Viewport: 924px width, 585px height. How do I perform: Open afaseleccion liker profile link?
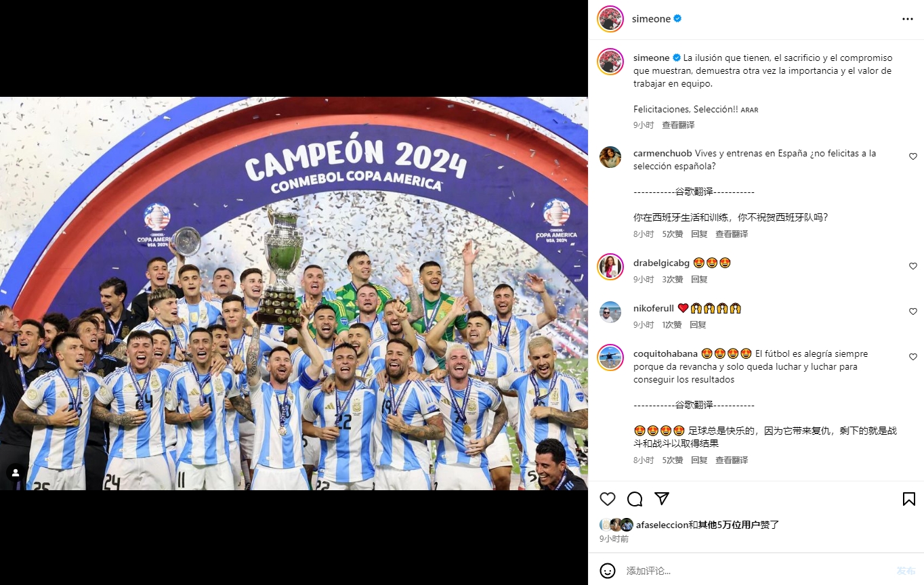(662, 524)
